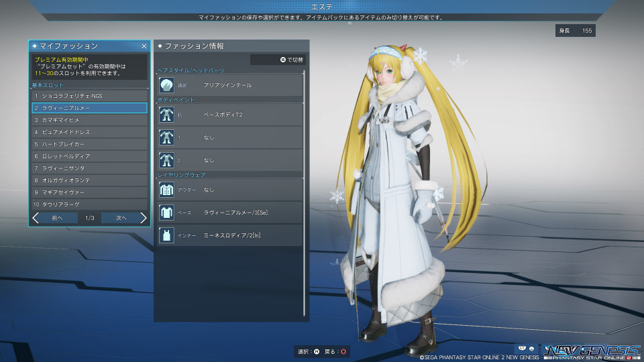
Task: Click the で切替 switch display toggle
Action: coord(279,60)
